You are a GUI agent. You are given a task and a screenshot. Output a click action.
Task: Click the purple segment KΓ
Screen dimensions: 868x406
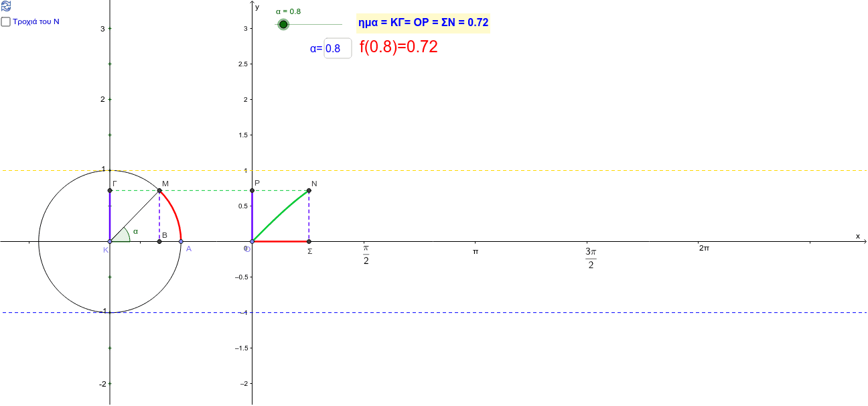(110, 216)
